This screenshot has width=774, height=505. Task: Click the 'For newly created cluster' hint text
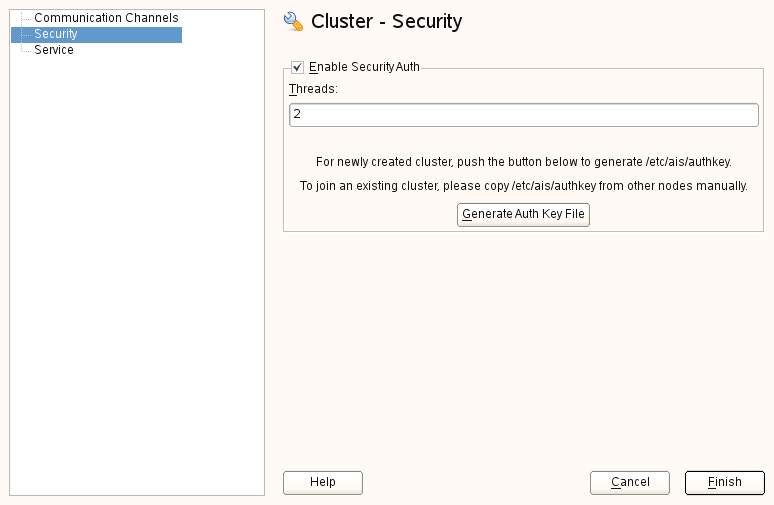click(523, 161)
